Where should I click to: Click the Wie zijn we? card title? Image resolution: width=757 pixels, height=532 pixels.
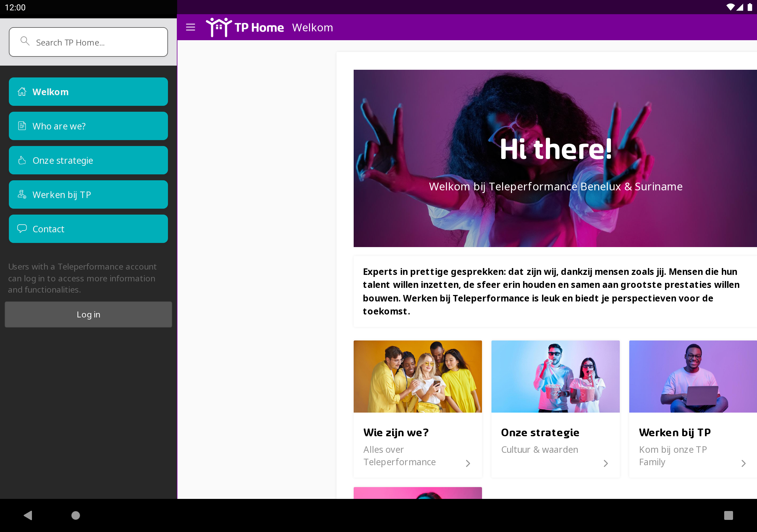[396, 432]
